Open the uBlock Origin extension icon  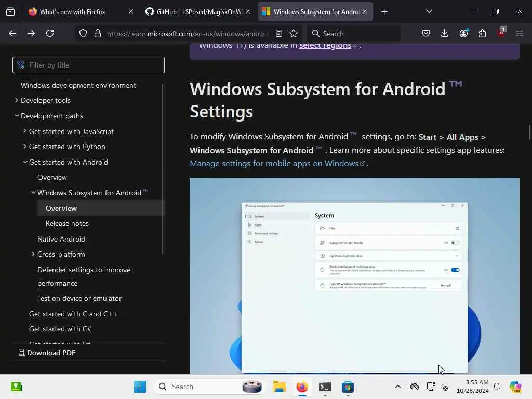click(501, 33)
